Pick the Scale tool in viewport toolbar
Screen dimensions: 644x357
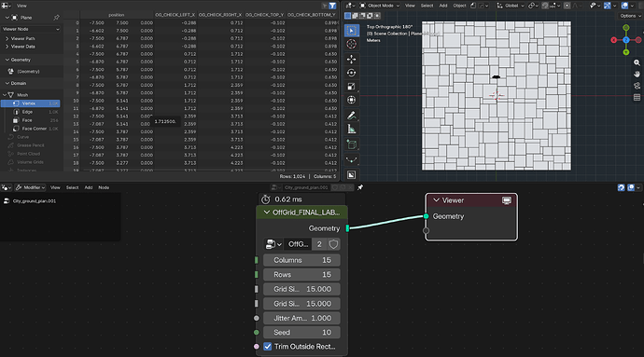352,86
